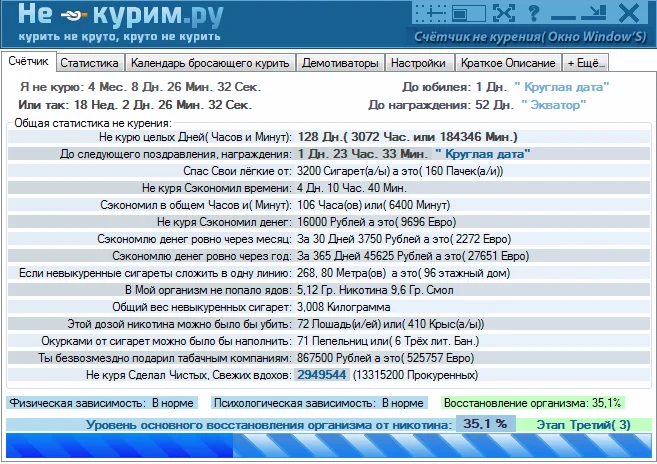Click the highlighted 2949544 breaths value
This screenshot has height=464, width=657.
(x=322, y=374)
